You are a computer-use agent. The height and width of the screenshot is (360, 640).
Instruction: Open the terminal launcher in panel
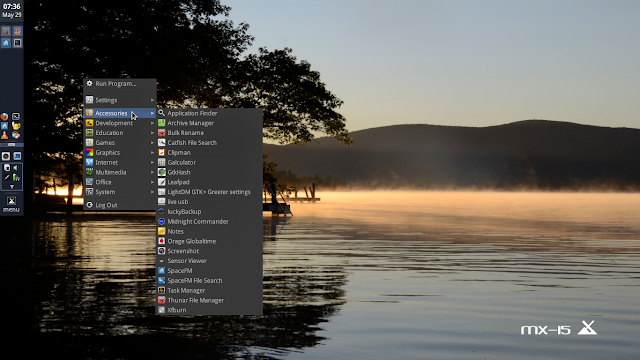click(16, 117)
